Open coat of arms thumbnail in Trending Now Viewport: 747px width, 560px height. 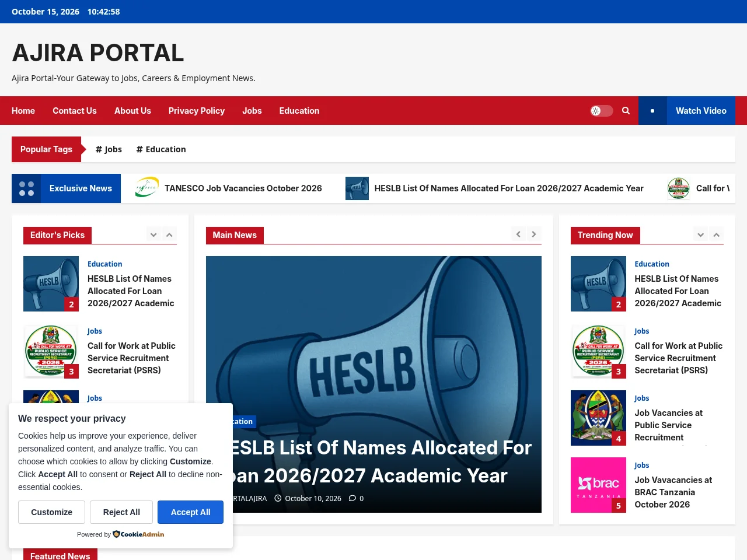[x=598, y=418]
